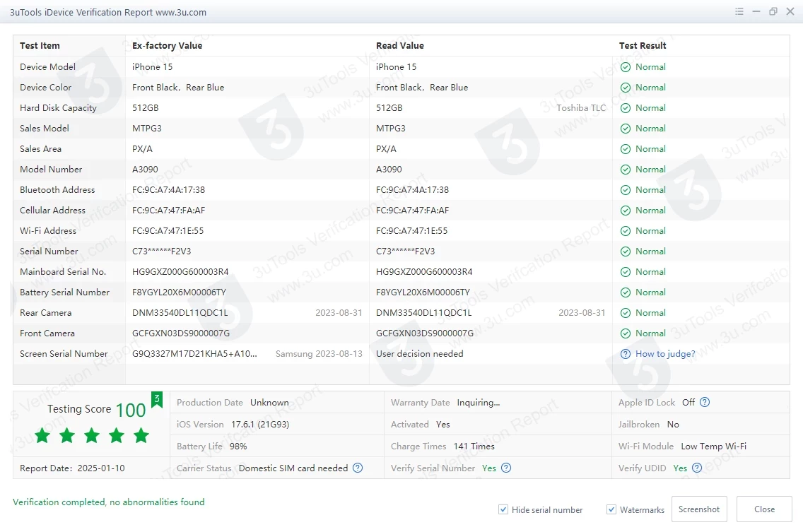
Task: Click read value C73******F2V3
Action: click(406, 252)
